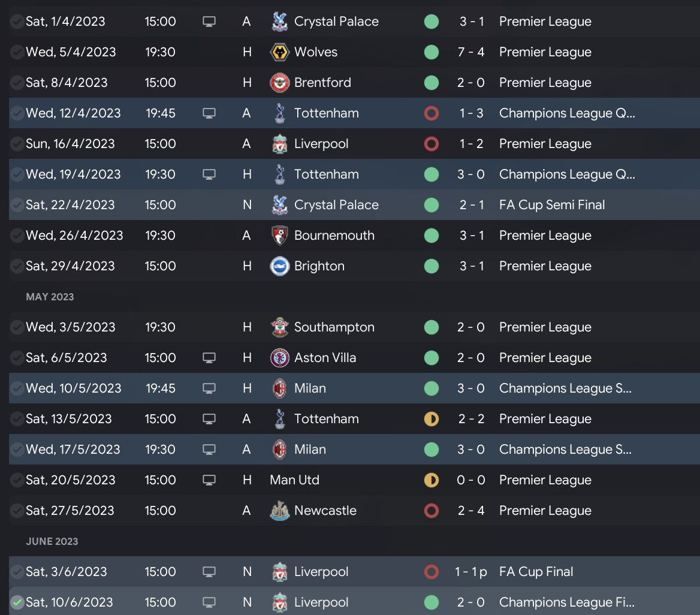Toggle the check circle beside Sat, 1/4/2023
Image resolution: width=700 pixels, height=615 pixels.
click(17, 22)
